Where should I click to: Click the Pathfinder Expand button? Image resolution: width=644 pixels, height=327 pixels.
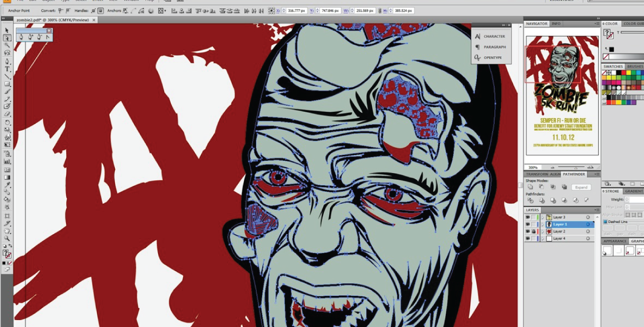tap(581, 187)
